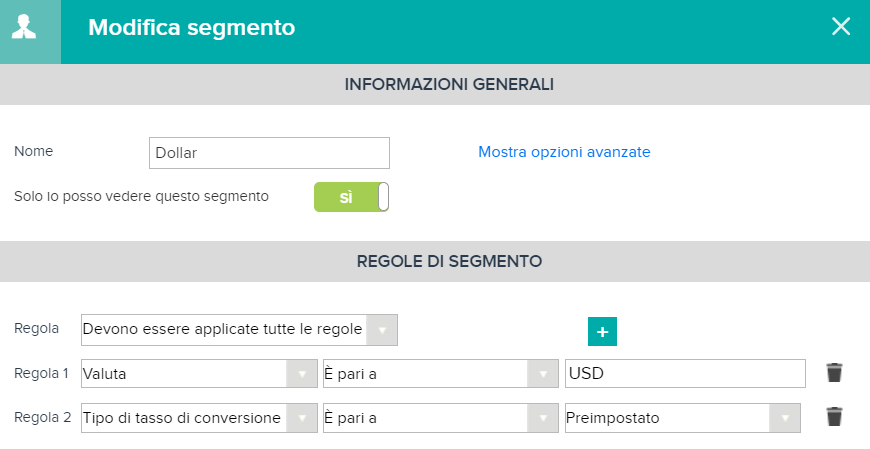Click the user profile icon in header
870x449 pixels.
24,27
